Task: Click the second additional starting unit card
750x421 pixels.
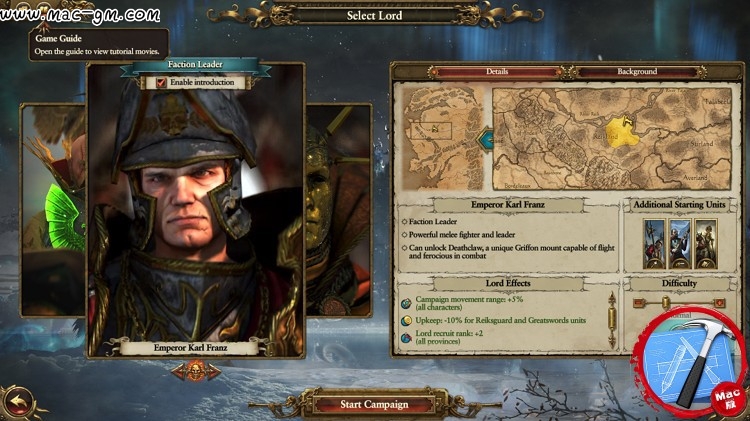Action: click(680, 244)
